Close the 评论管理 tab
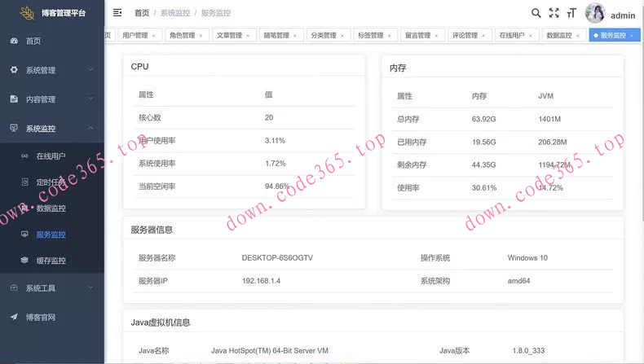 [483, 36]
